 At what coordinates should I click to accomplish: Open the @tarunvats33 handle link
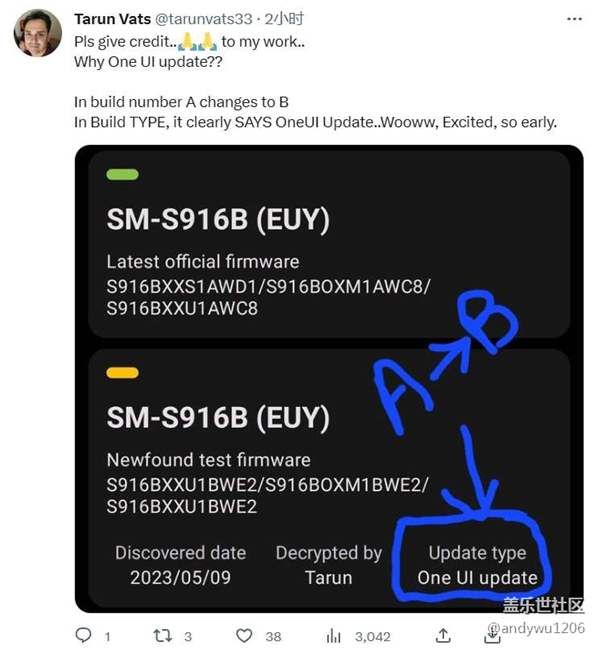(204, 19)
